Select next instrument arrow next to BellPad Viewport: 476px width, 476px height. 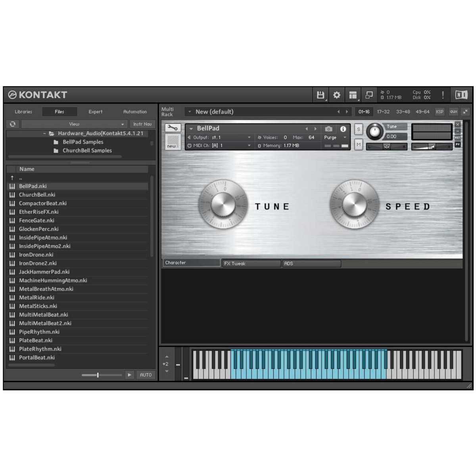tap(315, 129)
